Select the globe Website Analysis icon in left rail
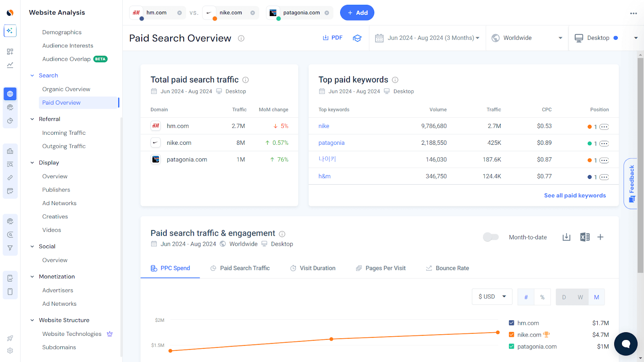 (10, 94)
